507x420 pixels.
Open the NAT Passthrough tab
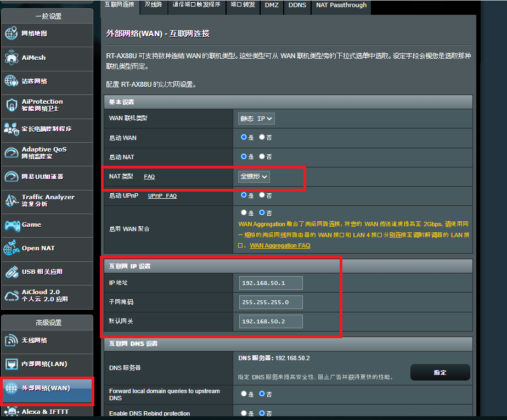click(x=341, y=5)
